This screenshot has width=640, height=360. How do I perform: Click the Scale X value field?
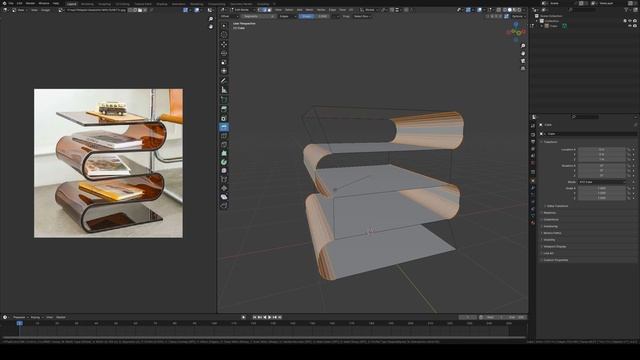click(x=602, y=189)
